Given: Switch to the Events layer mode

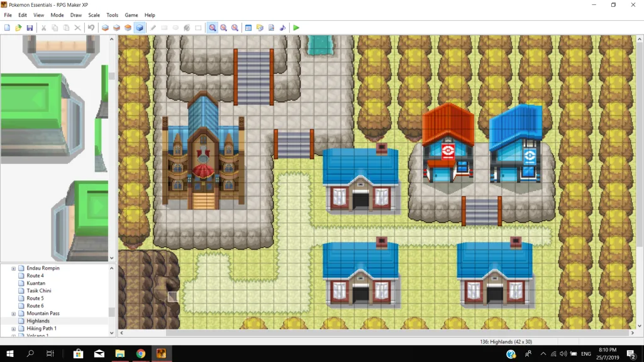Looking at the screenshot, I should [x=140, y=28].
